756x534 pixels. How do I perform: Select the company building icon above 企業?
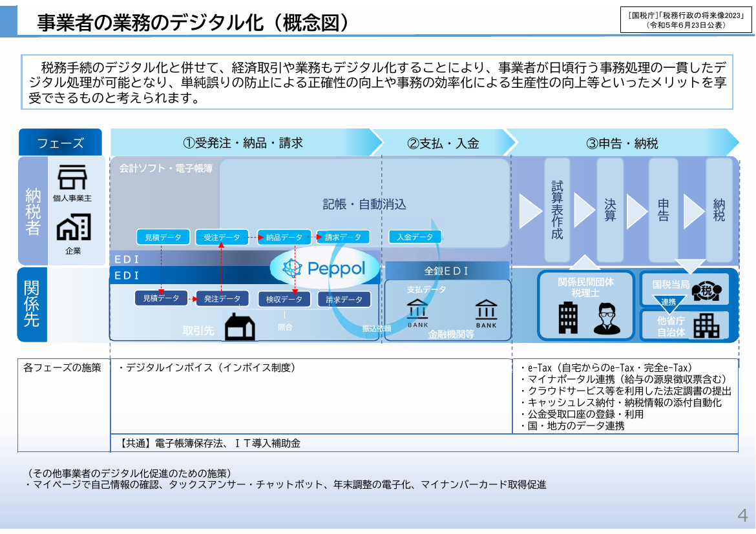coord(73,227)
